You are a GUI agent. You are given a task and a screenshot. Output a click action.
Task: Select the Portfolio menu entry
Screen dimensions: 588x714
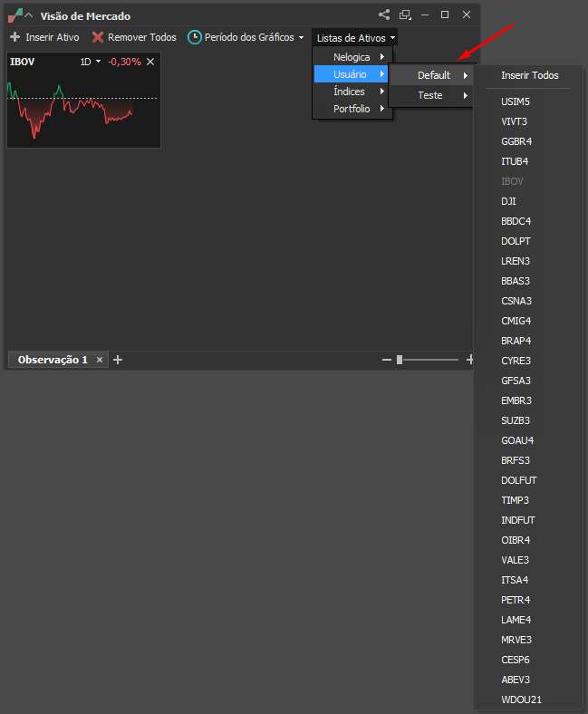(x=352, y=109)
